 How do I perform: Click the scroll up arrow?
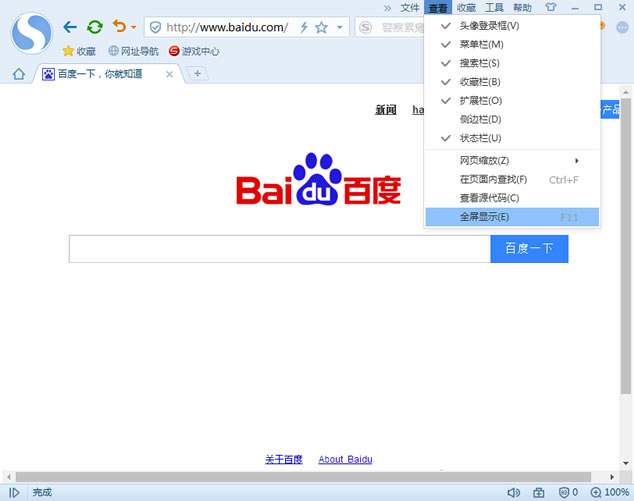point(626,92)
